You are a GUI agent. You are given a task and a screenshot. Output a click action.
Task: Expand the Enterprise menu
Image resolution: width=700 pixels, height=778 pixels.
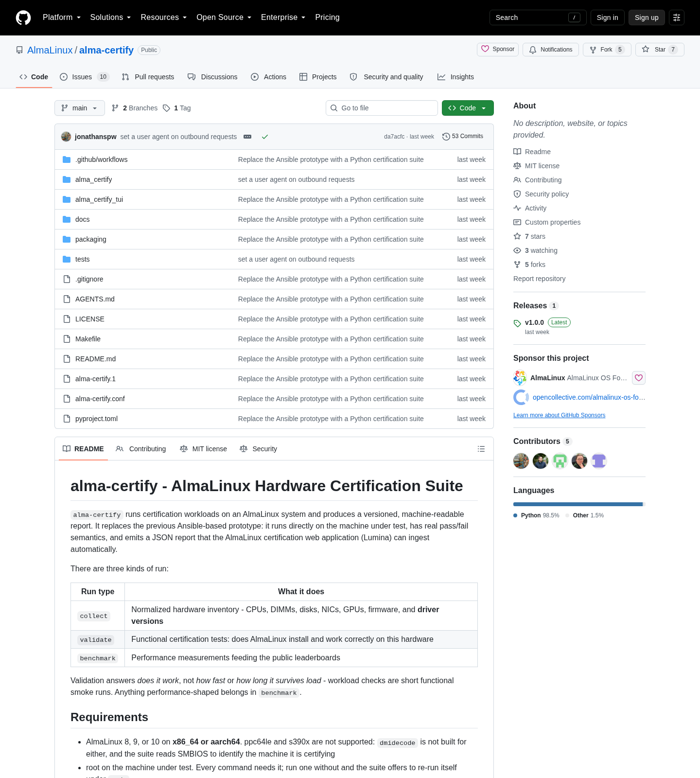coord(283,18)
